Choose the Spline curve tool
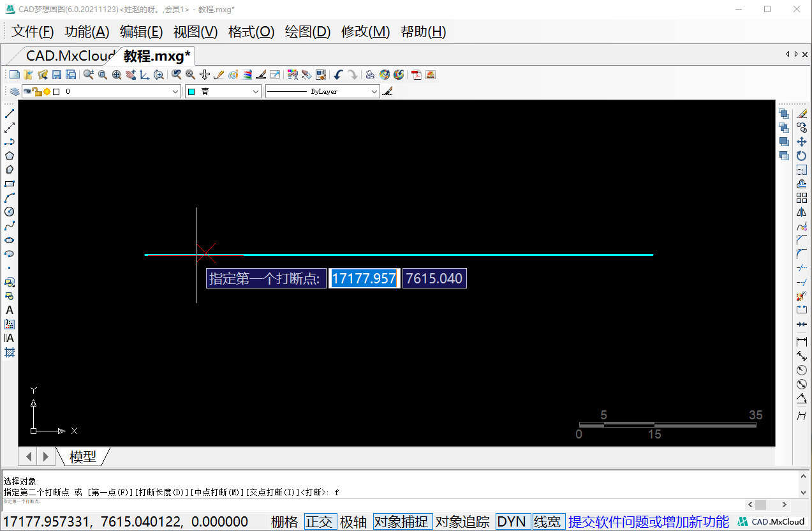Viewport: 812px width, 531px height. tap(10, 226)
